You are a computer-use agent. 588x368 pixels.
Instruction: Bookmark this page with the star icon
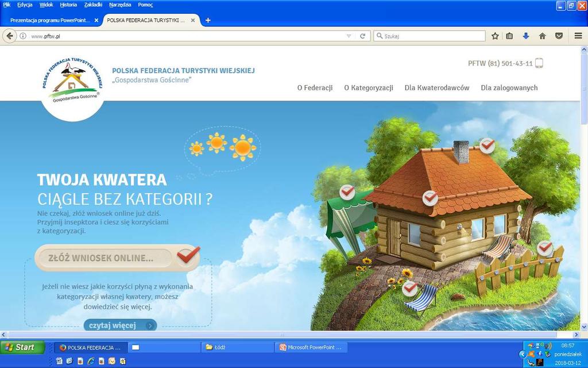click(x=495, y=36)
